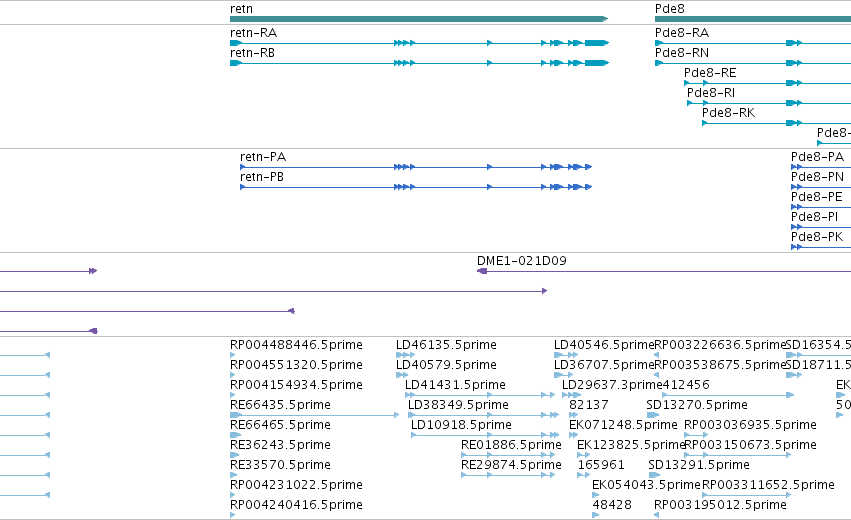Open RP003538675.5prime entry
The width and height of the screenshot is (851, 520).
pyautogui.click(x=720, y=365)
